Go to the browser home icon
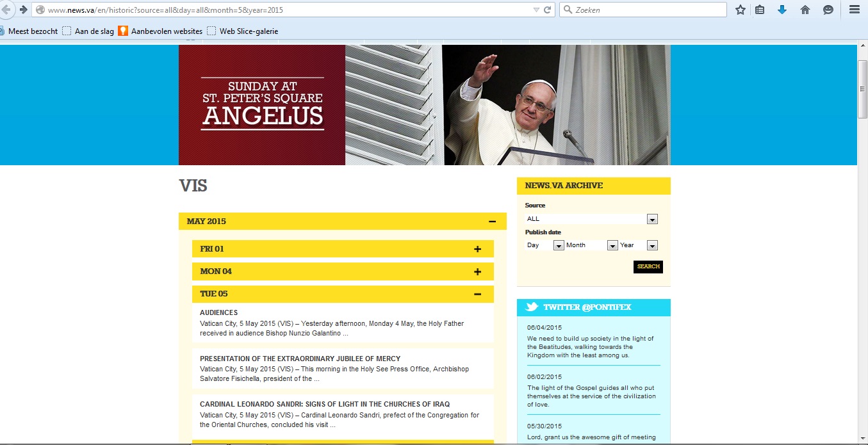Screen dimensions: 868x445 pyautogui.click(x=805, y=10)
